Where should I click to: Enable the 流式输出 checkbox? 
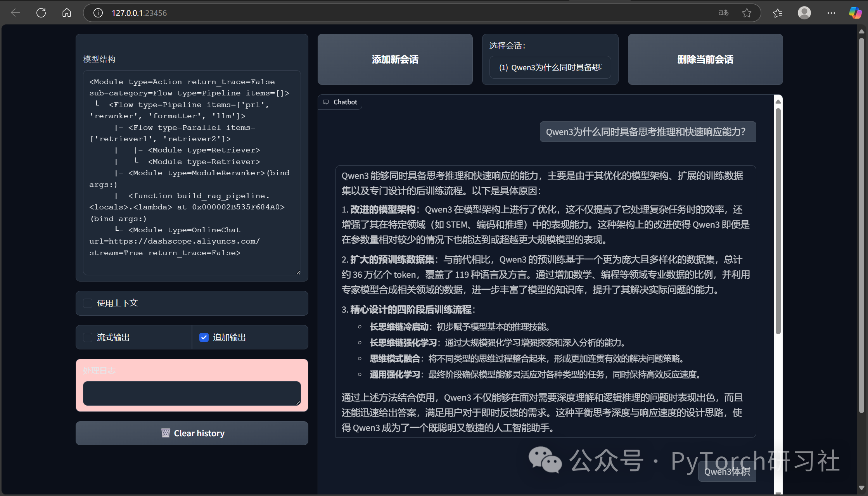88,337
